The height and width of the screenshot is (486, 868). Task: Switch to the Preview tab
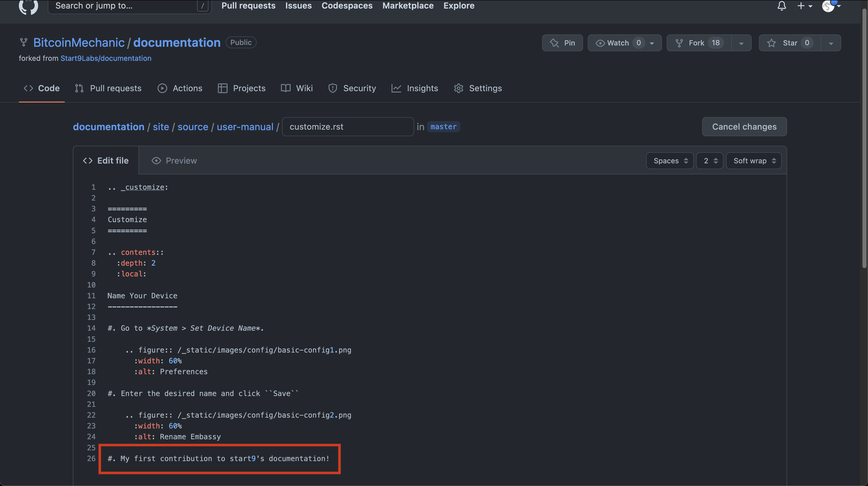click(x=174, y=160)
